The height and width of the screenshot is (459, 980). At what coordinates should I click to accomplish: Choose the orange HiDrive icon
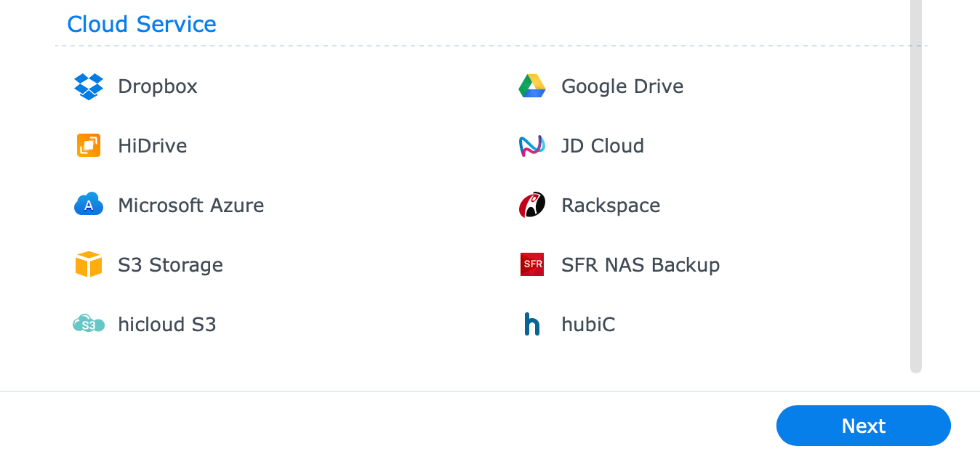click(89, 146)
